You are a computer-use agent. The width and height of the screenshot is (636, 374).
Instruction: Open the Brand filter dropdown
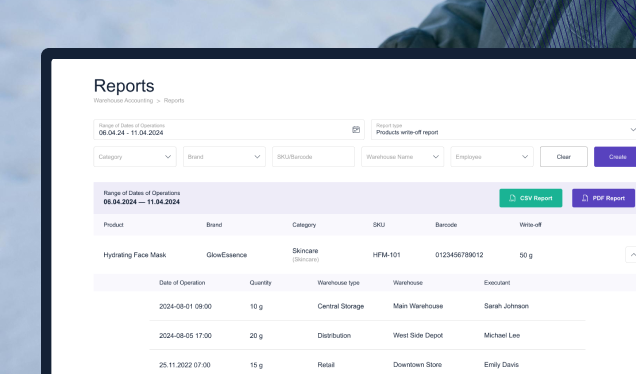tap(224, 157)
